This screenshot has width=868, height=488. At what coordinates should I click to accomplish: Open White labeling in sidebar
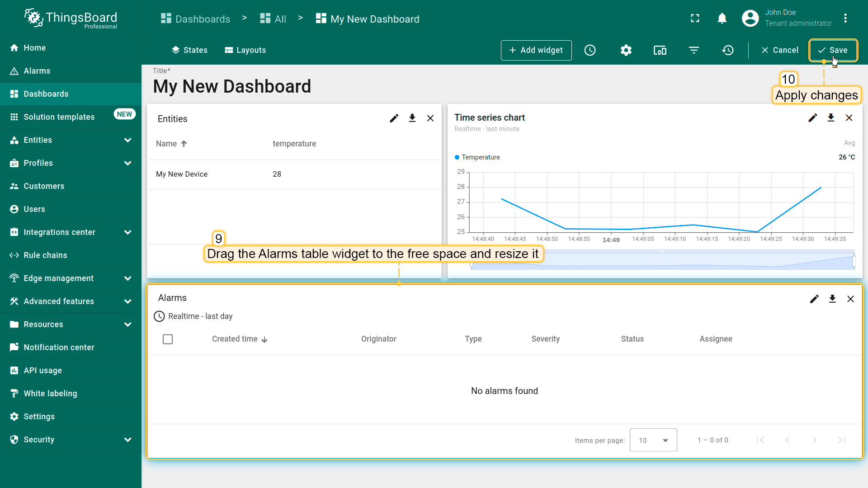tap(71, 394)
